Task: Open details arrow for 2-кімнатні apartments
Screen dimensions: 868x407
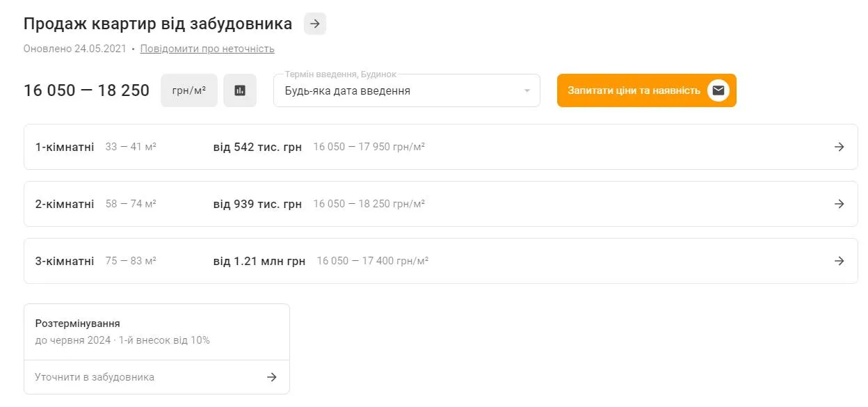Action: pyautogui.click(x=837, y=204)
